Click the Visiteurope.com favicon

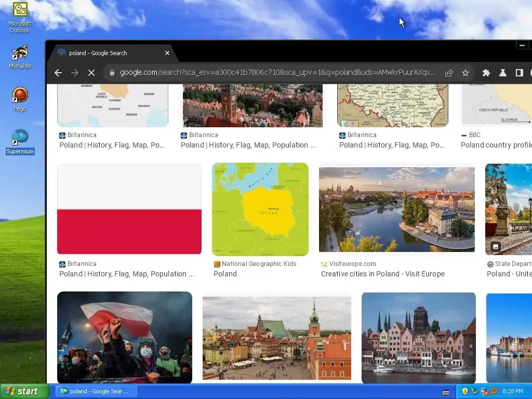(324, 264)
